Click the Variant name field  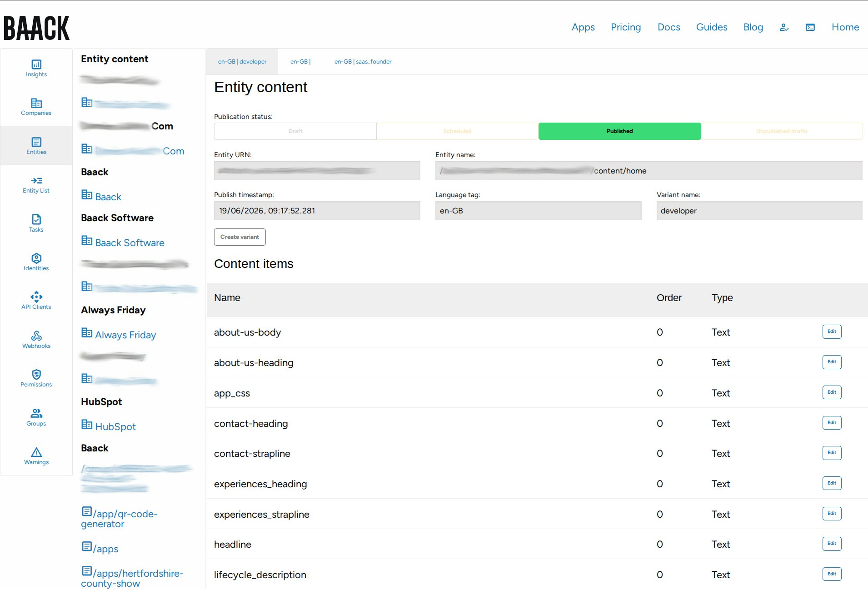[x=759, y=211]
